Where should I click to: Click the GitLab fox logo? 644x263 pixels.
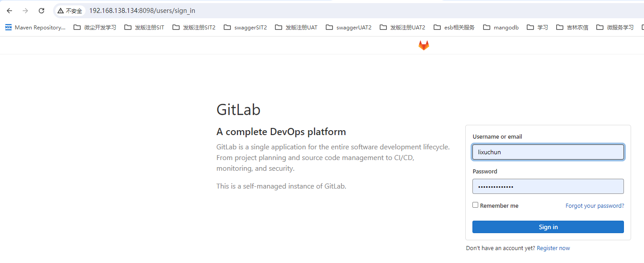click(x=423, y=45)
